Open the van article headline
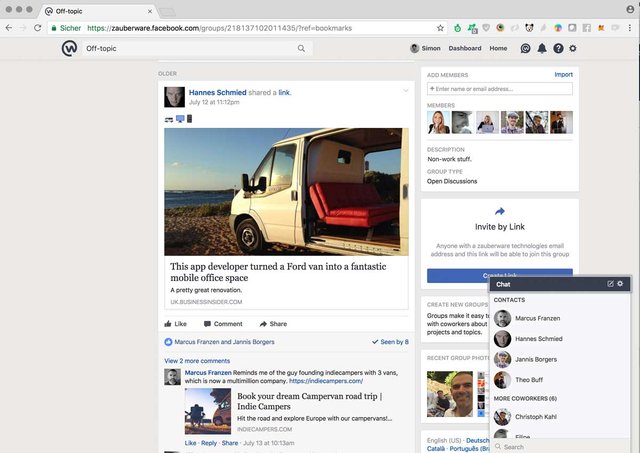 click(278, 272)
